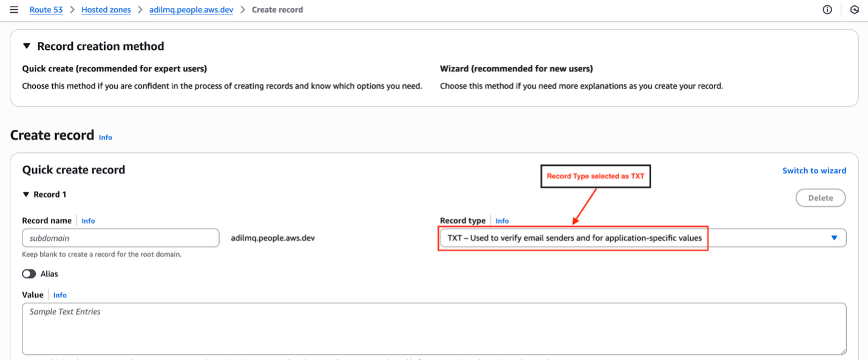Screen dimensions: 868x361
Task: Navigate to Route 53 breadcrumb
Action: (x=46, y=9)
